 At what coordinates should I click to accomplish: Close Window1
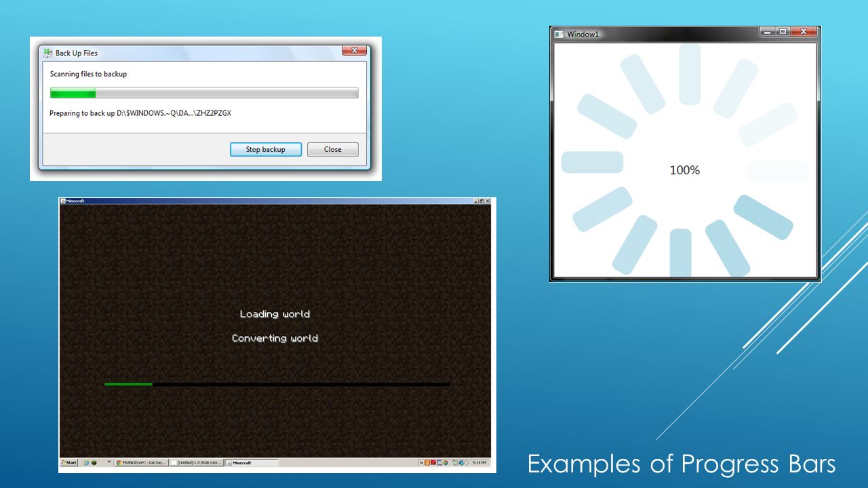point(804,31)
